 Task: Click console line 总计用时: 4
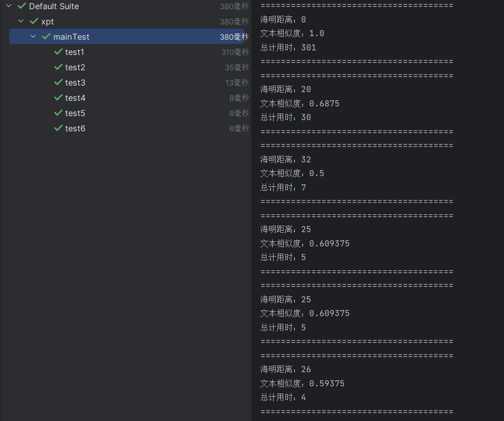pos(283,398)
